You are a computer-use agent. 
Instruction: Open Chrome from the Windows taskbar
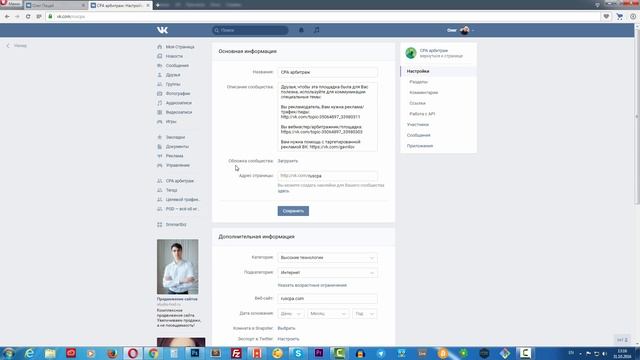tap(153, 353)
